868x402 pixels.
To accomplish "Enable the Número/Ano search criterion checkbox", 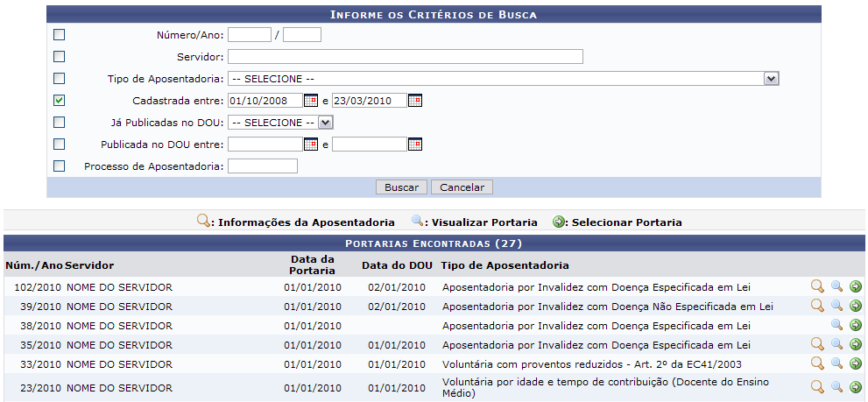I will (x=60, y=35).
